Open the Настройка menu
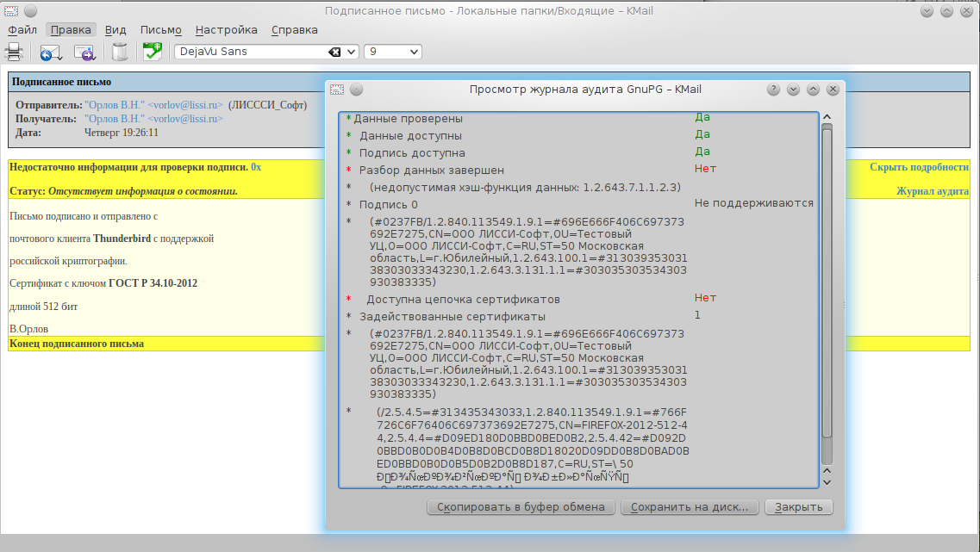980x552 pixels. point(226,30)
